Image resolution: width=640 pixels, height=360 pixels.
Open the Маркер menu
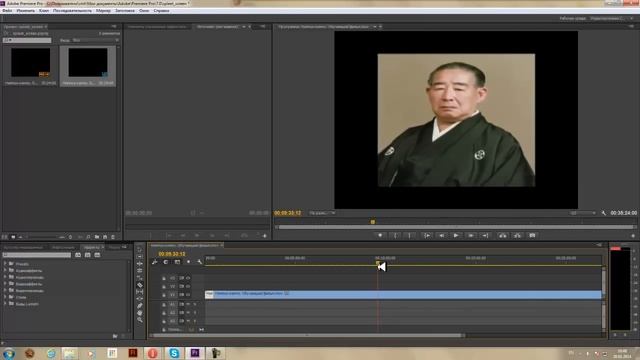click(103, 11)
